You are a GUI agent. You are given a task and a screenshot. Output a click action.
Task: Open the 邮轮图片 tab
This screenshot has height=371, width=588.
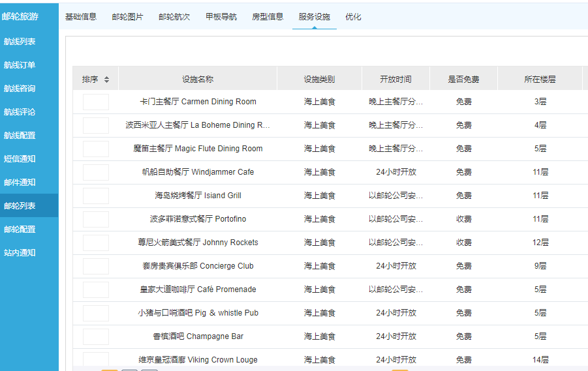(x=127, y=17)
